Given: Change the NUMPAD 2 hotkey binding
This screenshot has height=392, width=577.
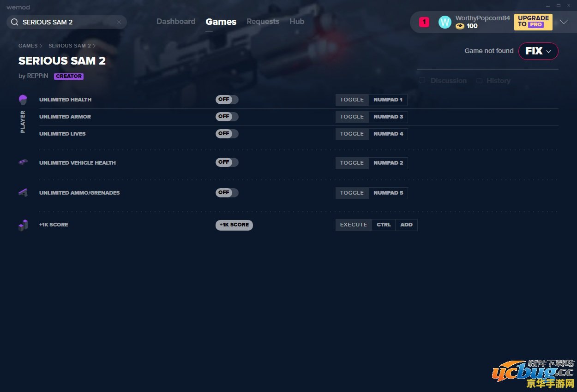Looking at the screenshot, I should coord(388,163).
